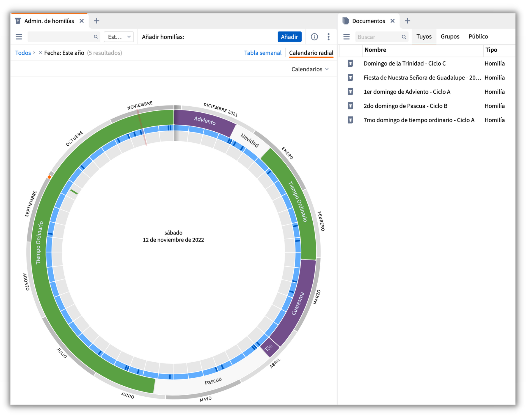Click the SEPTIEMBRE month label
The image size is (526, 420).
pyautogui.click(x=31, y=204)
